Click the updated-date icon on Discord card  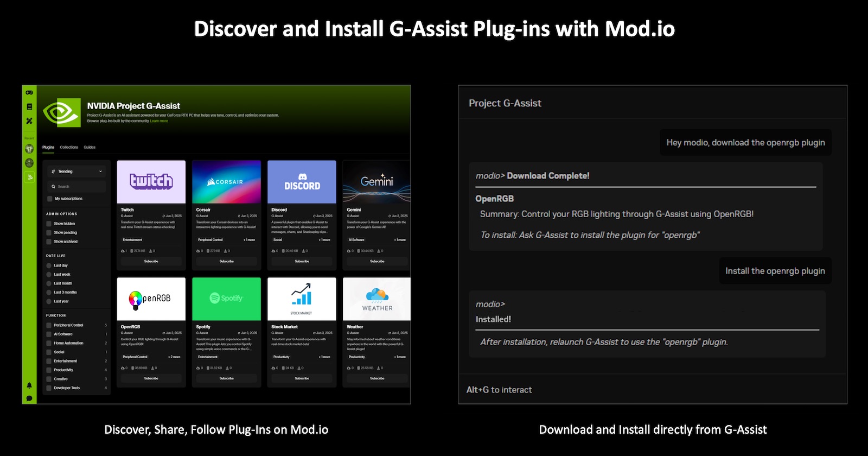(315, 216)
